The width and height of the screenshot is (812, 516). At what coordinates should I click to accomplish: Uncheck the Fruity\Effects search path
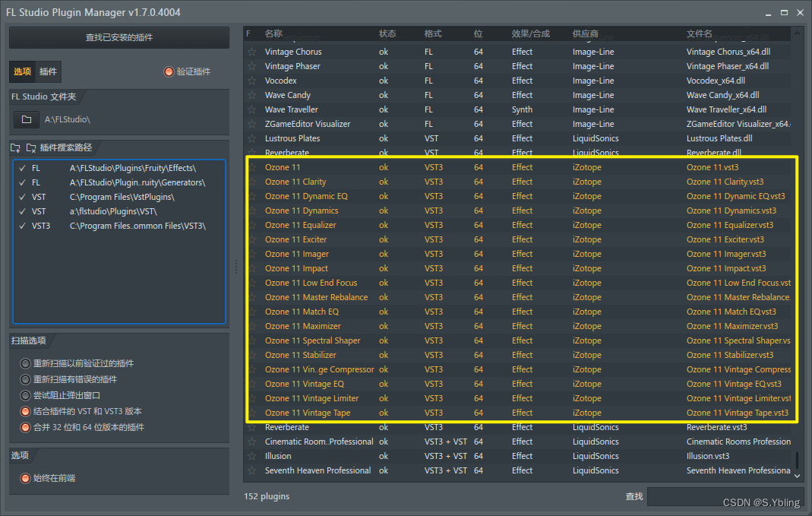22,168
